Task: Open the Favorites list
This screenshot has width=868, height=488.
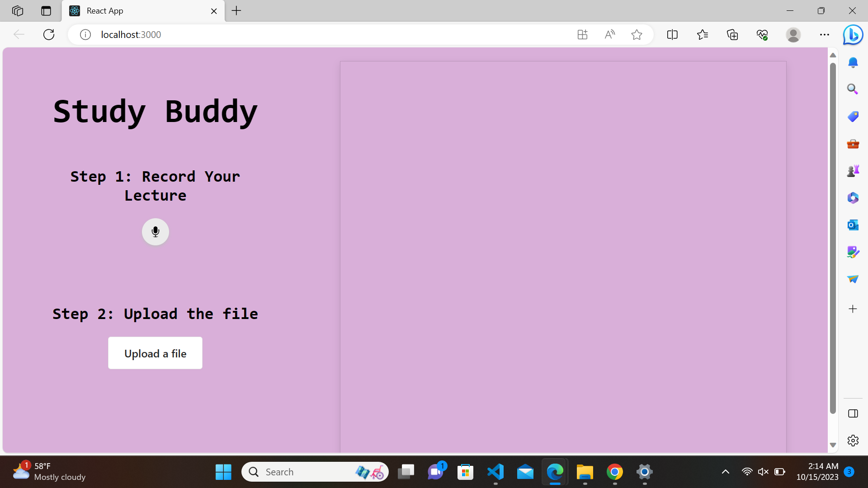Action: coord(703,34)
